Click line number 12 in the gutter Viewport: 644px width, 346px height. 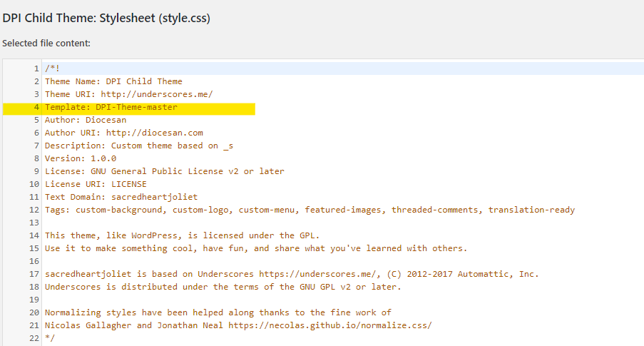[x=34, y=210]
